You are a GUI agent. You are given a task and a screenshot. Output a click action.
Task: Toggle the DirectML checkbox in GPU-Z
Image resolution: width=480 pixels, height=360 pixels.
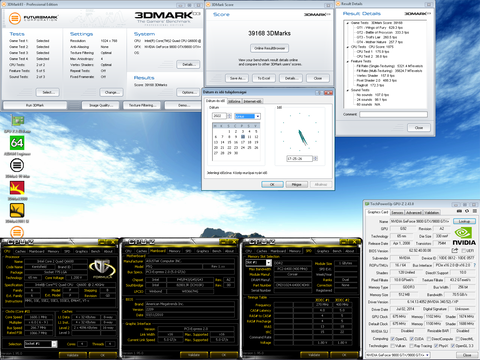click(457, 339)
